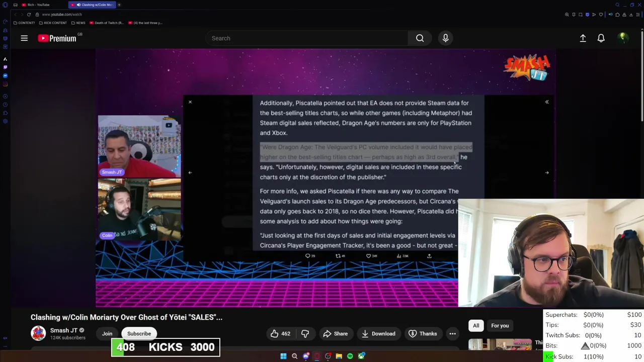Viewport: 644px width, 362px height.
Task: Open the snapshot capture tool
Action: [x=581, y=15]
